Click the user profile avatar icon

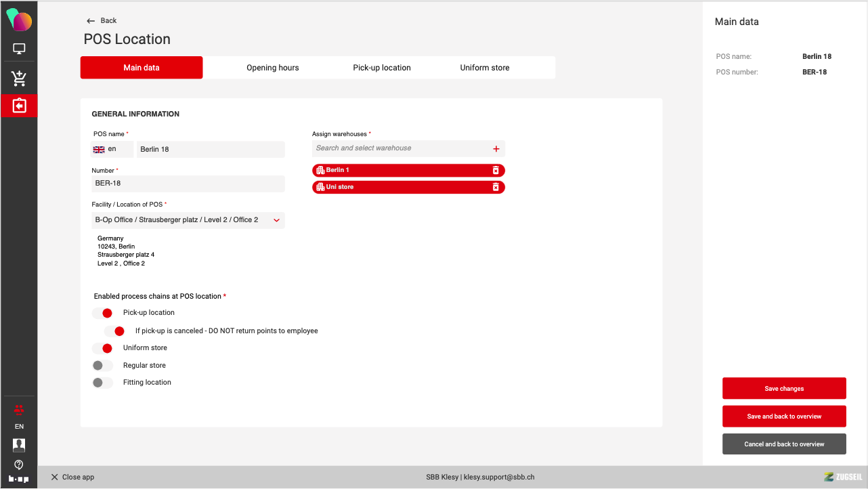19,445
